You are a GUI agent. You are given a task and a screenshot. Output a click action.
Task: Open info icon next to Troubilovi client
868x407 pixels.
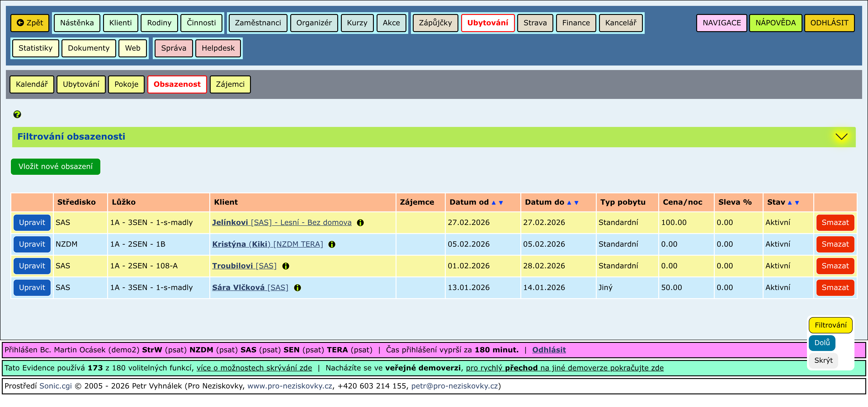(x=286, y=266)
